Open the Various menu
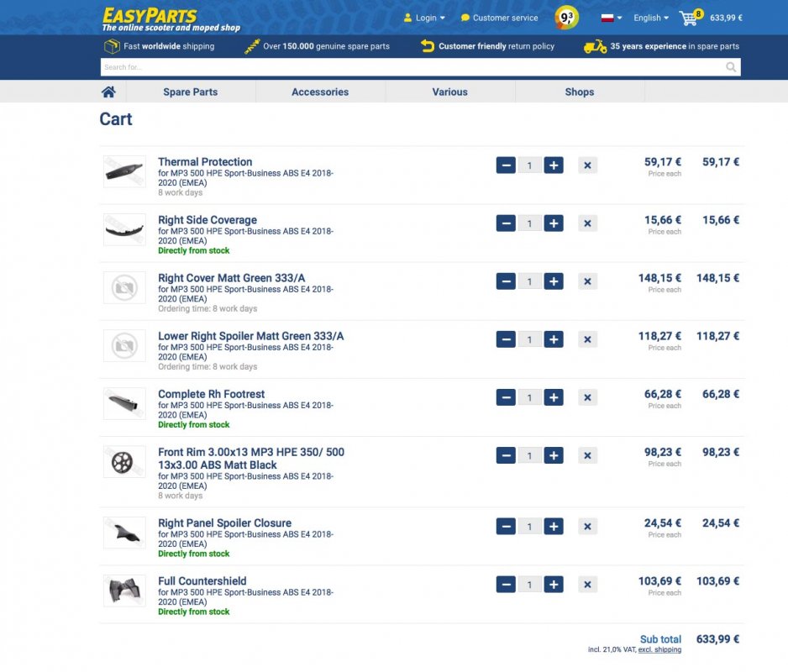 [449, 92]
